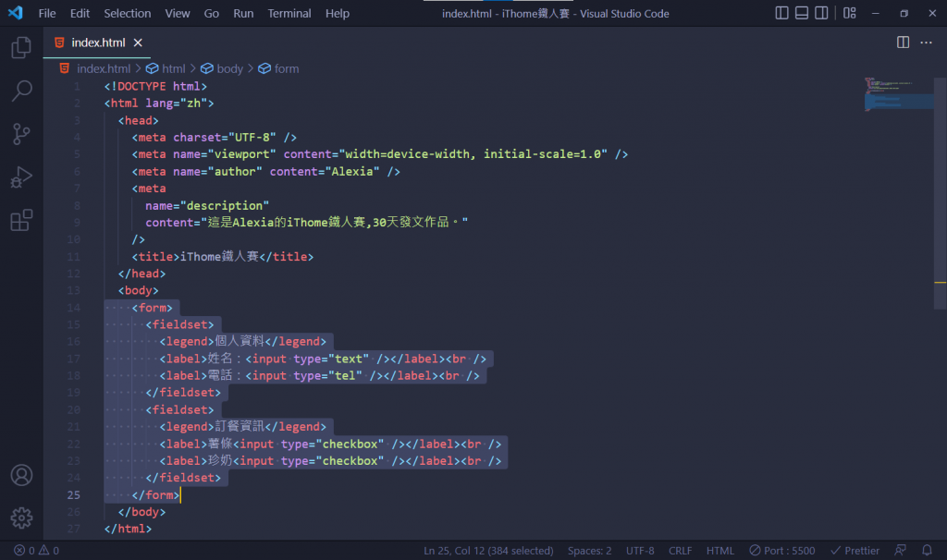Screen dimensions: 947x560
Task: Click the type="tel" input line
Action: tap(319, 375)
